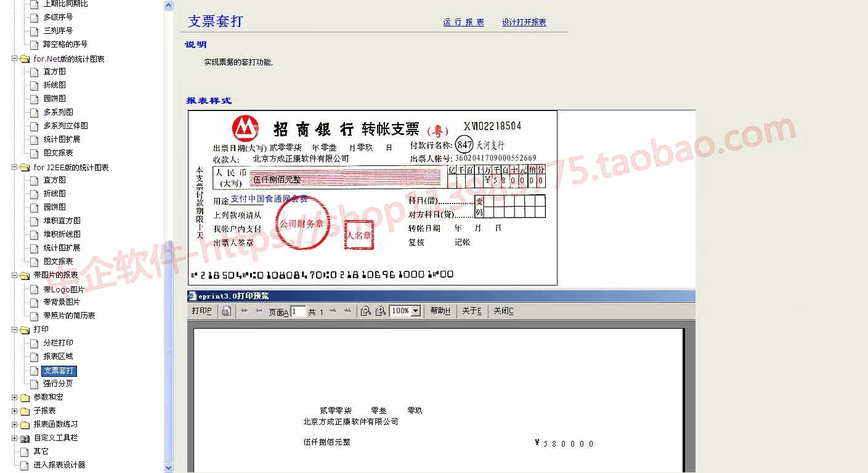The image size is (868, 473).
Task: Click the page icon next to 三列序号
Action: (34, 31)
